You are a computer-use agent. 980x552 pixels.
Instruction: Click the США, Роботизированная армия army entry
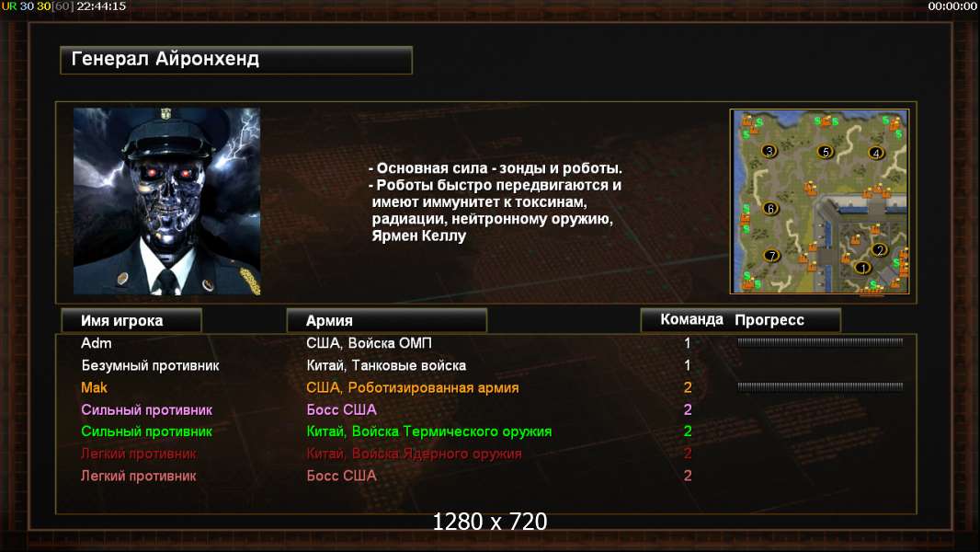click(x=413, y=387)
